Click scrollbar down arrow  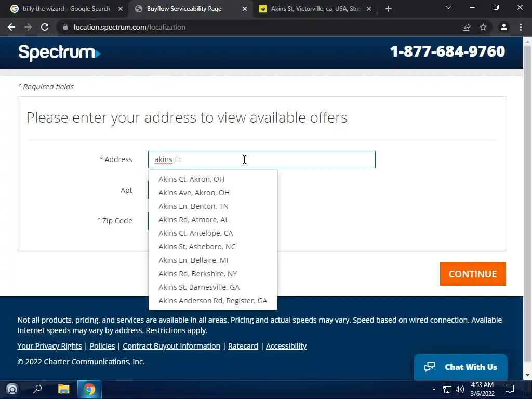[x=527, y=375]
